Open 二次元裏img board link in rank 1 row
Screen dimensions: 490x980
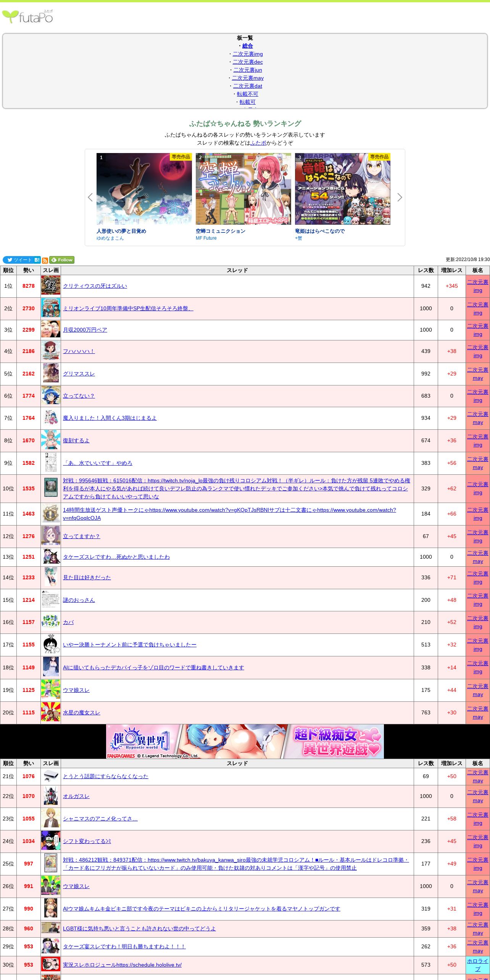(x=478, y=286)
